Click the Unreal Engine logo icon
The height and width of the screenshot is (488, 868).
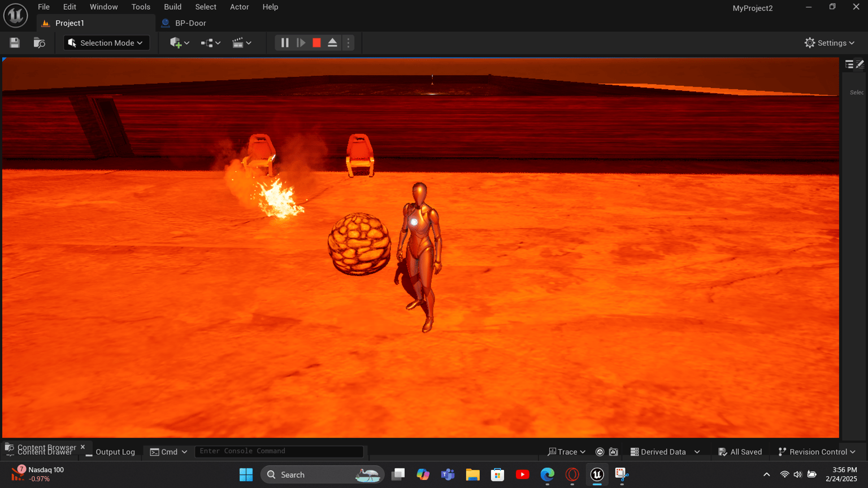click(x=15, y=15)
